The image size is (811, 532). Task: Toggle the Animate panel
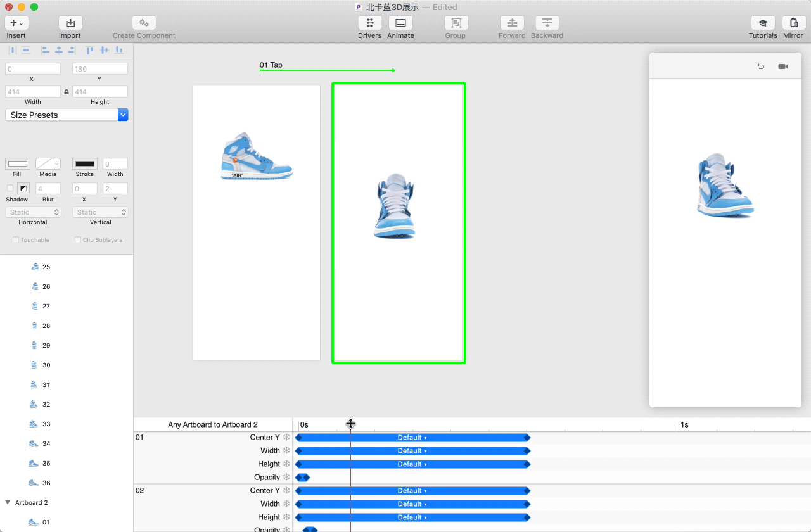pyautogui.click(x=400, y=23)
